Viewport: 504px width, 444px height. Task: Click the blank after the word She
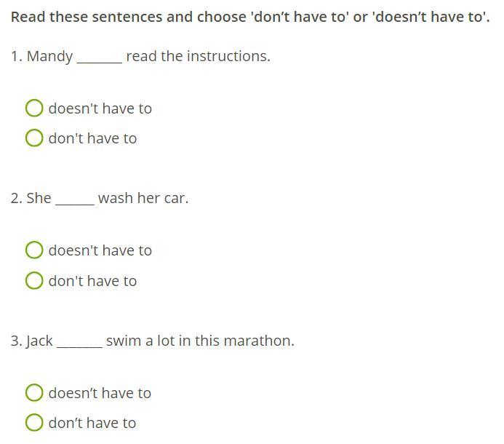coord(75,202)
